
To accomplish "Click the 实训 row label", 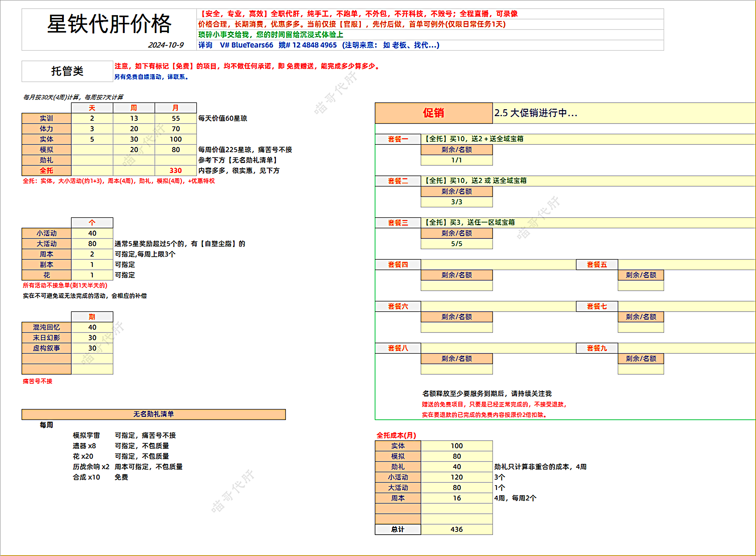I will tap(47, 118).
